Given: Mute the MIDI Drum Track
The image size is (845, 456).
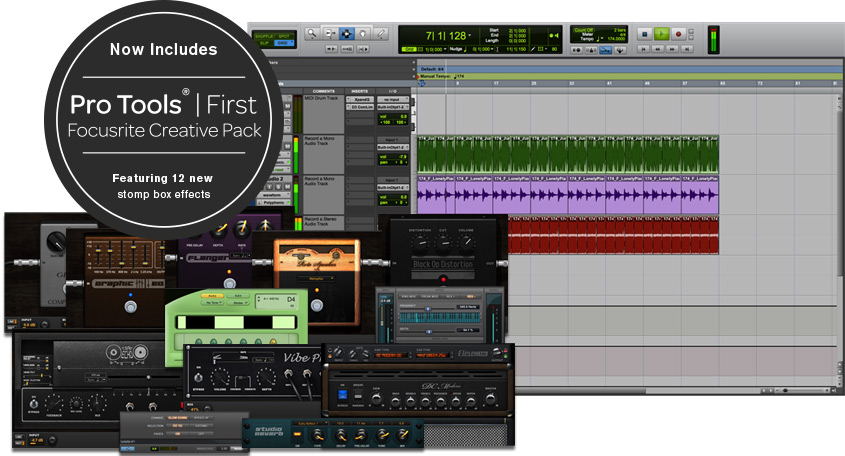Looking at the screenshot, I should (x=287, y=106).
